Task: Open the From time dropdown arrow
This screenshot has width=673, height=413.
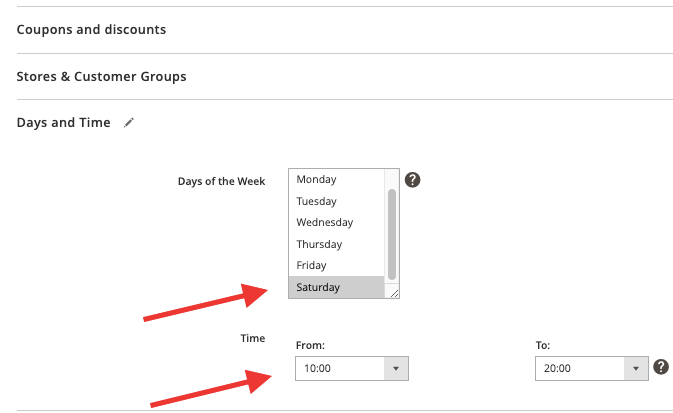Action: click(x=396, y=368)
